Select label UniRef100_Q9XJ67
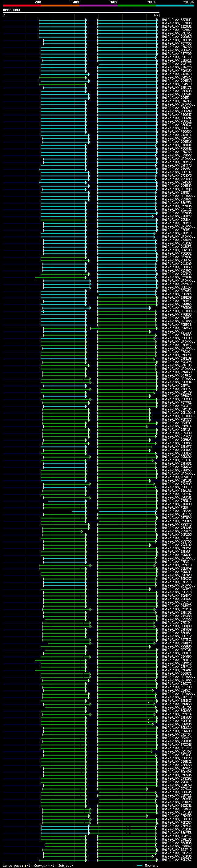 [177, 751]
